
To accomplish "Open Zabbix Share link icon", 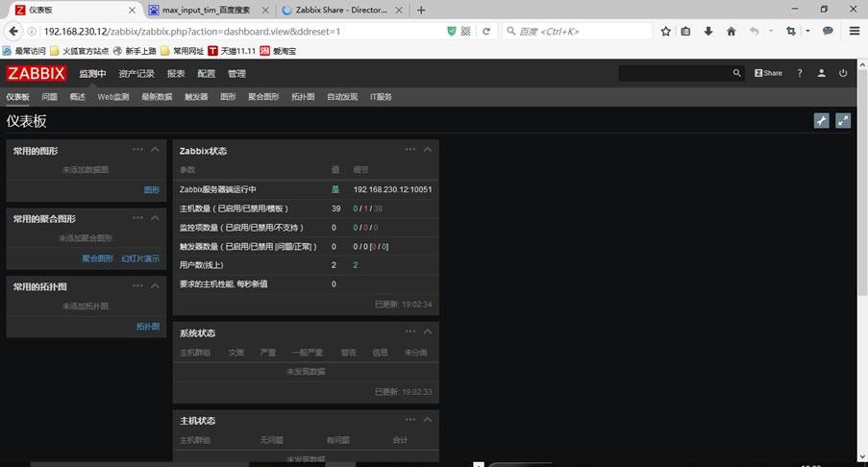I will [768, 73].
